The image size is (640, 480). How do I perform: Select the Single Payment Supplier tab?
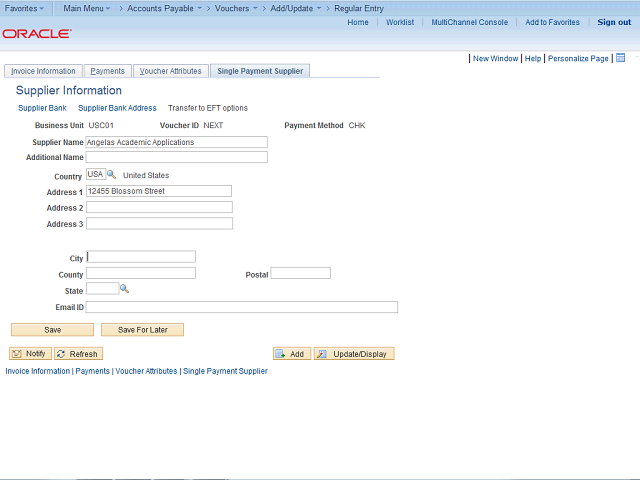point(260,71)
